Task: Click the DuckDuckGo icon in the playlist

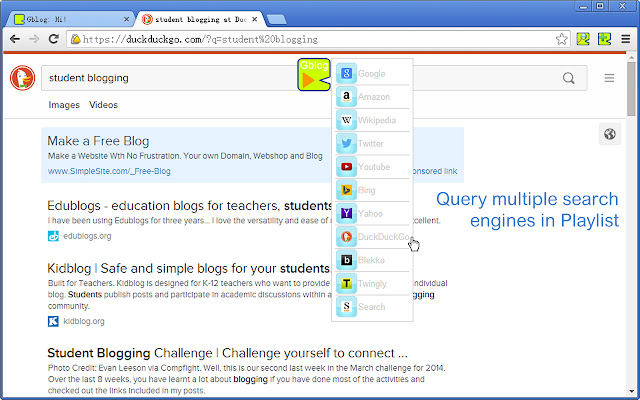Action: [x=346, y=237]
